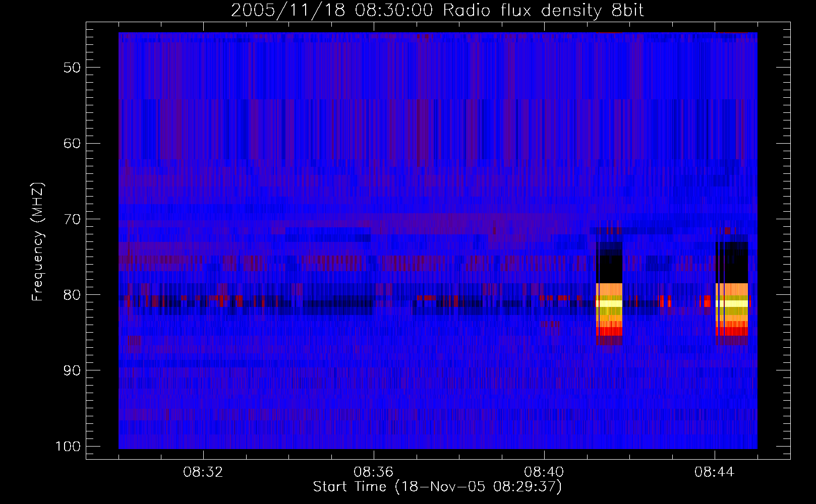Screen dimensions: 816x504
Task: Click the 100 frequency tick label
Action: click(x=68, y=447)
